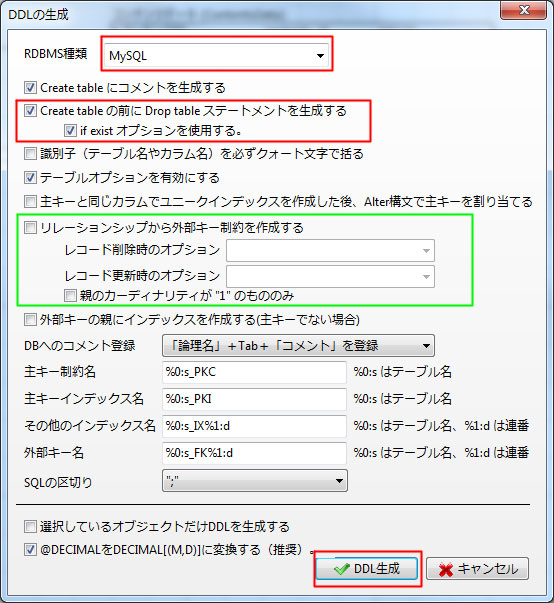Disable テーブルオプションを有効にする checkbox

(x=30, y=178)
